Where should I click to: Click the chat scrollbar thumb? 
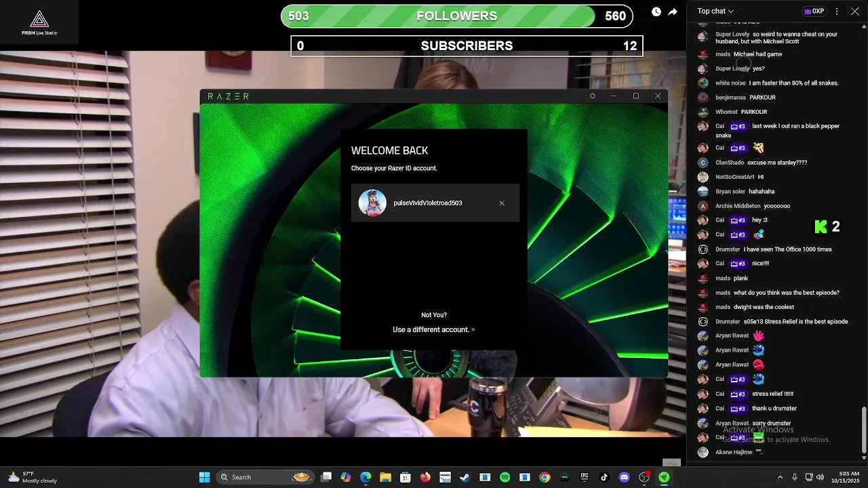coord(864,430)
